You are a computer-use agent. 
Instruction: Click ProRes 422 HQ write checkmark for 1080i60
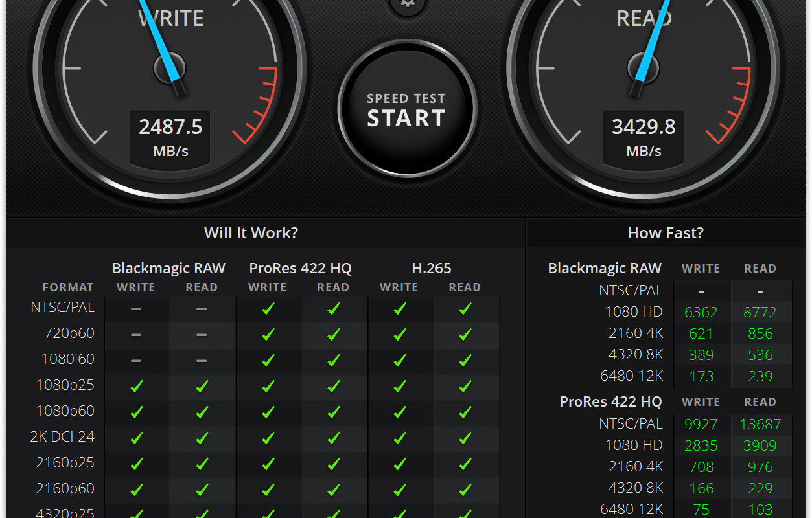coord(268,361)
